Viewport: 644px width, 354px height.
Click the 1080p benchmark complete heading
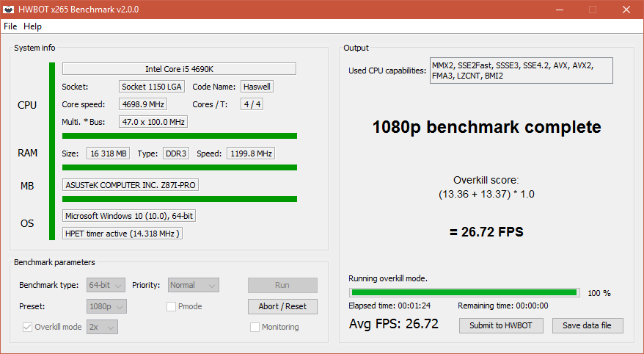(x=487, y=127)
